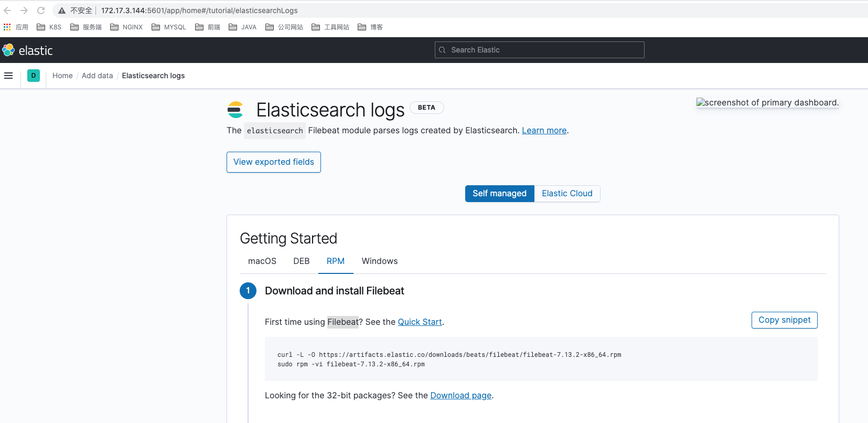Open the Learn more link
Screen dimensions: 868x423
(x=544, y=131)
